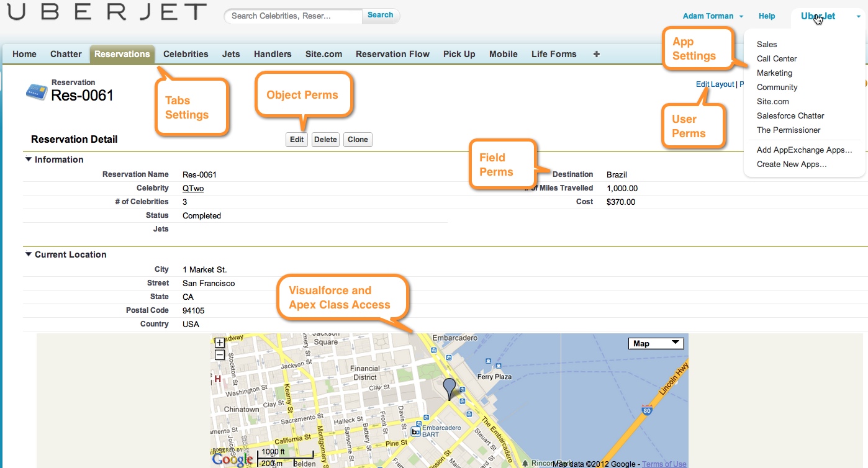Click the map zoom out minus icon

[x=219, y=355]
